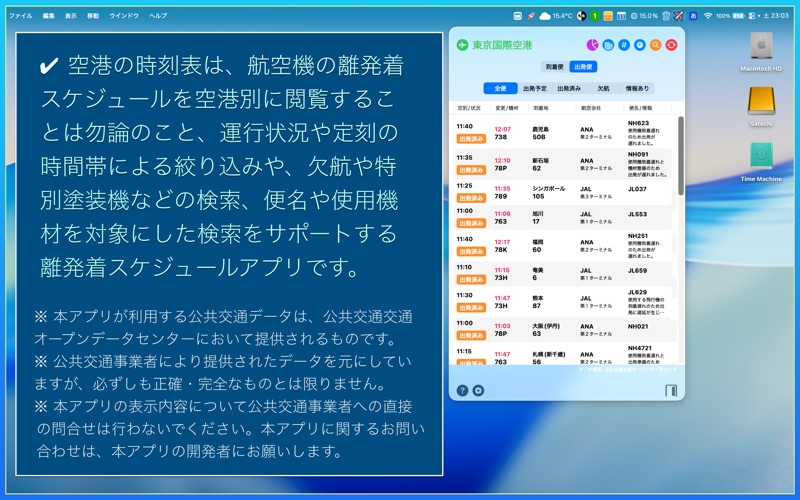This screenshot has height=500, width=800.
Task: Click the 航空会社 column header
Action: point(591,108)
